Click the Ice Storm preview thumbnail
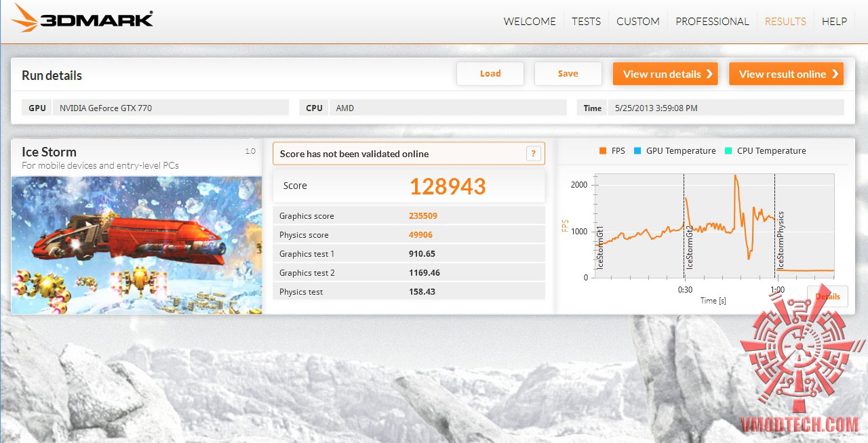 point(137,245)
